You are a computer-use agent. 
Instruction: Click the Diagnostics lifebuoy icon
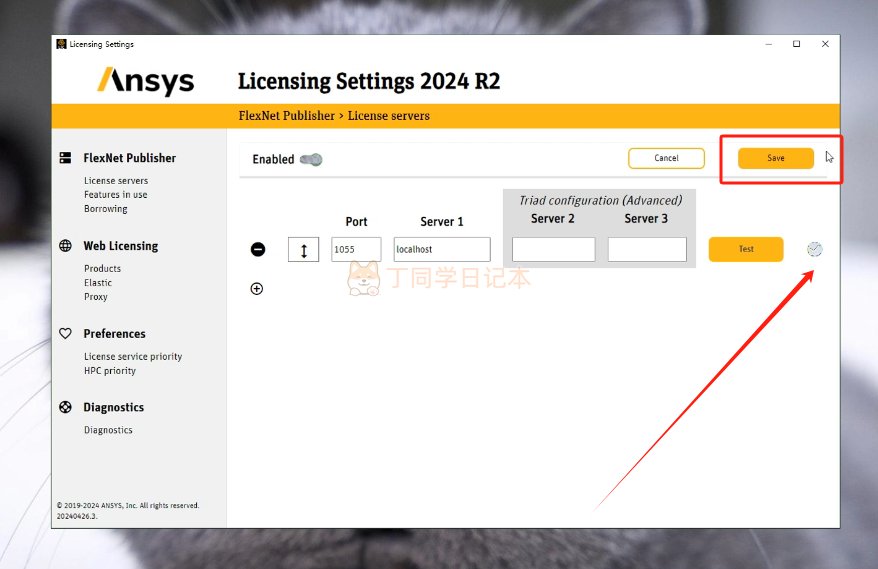click(66, 407)
